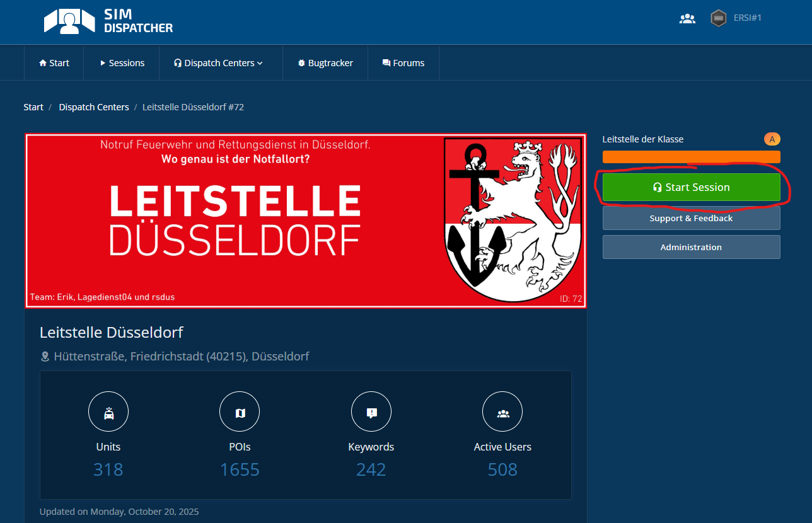The width and height of the screenshot is (812, 523).
Task: Click the POIs map circle icon
Action: pyautogui.click(x=240, y=413)
